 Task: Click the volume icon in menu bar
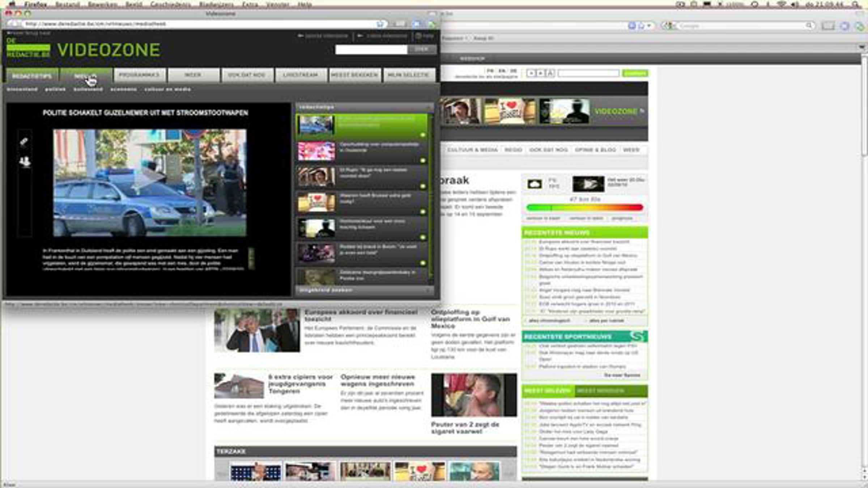click(x=795, y=5)
